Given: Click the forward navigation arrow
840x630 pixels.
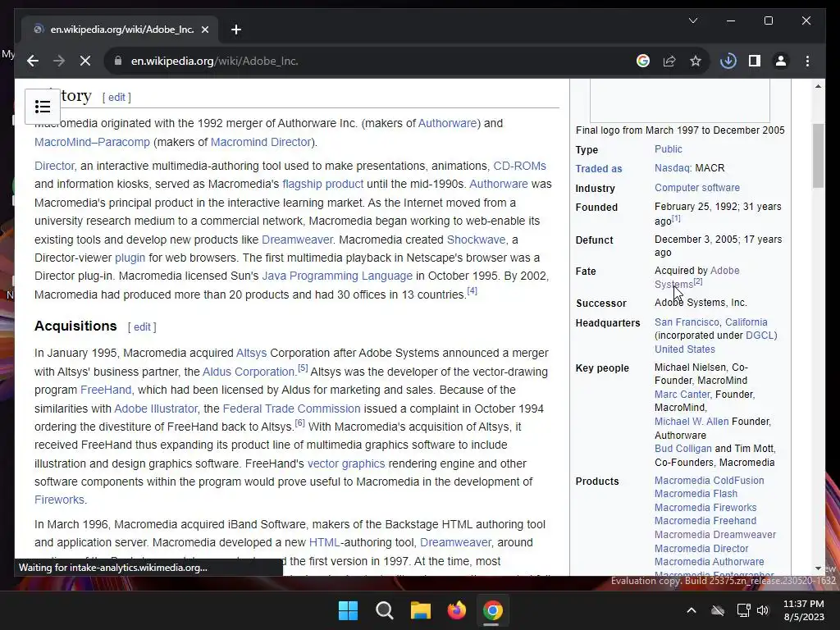Looking at the screenshot, I should (59, 61).
